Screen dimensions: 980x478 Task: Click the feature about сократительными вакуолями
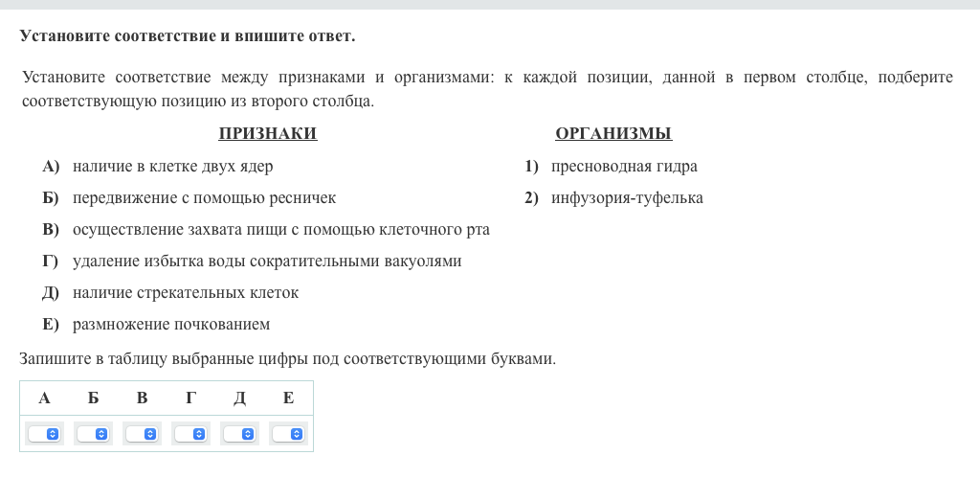[267, 262]
